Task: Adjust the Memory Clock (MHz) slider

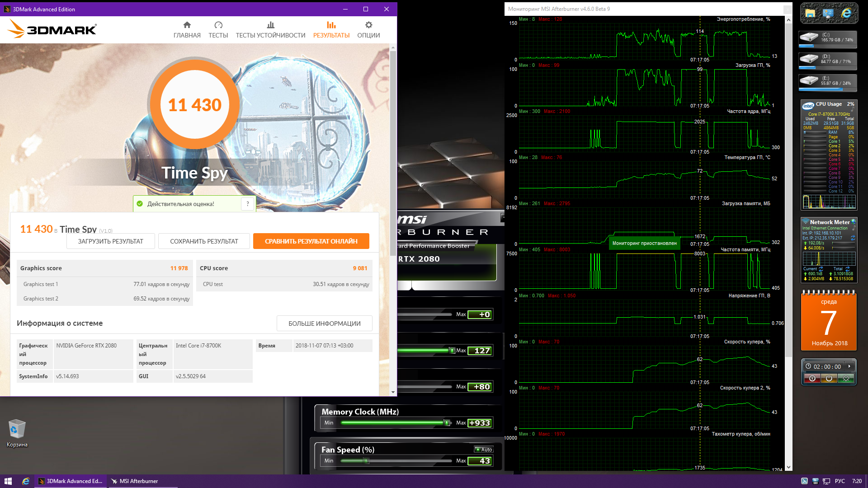Action: [x=447, y=423]
